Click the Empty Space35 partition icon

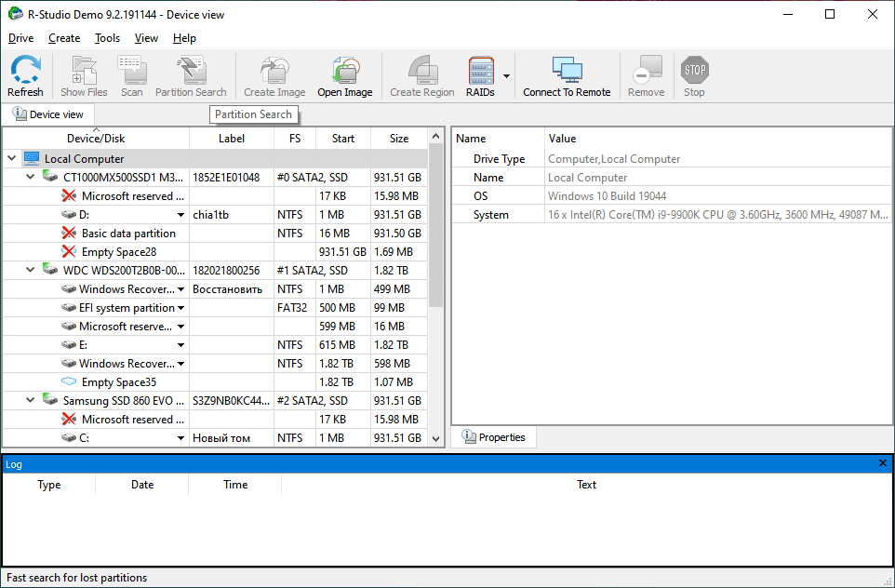[69, 381]
